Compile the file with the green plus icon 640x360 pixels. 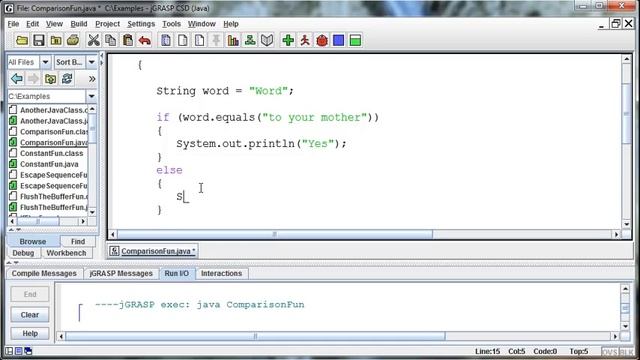click(288, 40)
